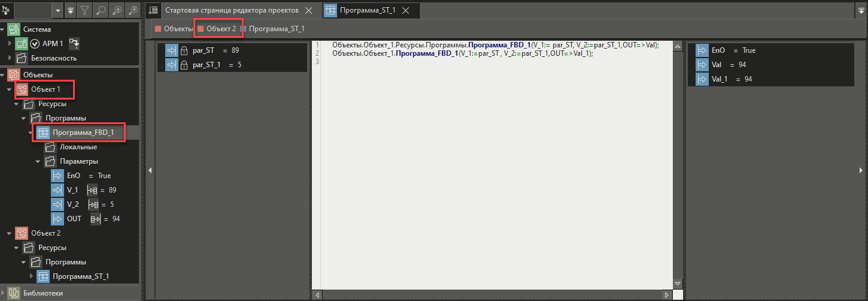Click the filter funnel icon in toolbar

tap(85, 10)
